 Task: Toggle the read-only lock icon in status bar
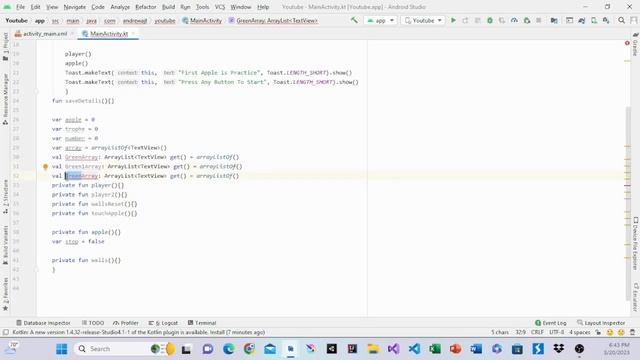pos(598,332)
